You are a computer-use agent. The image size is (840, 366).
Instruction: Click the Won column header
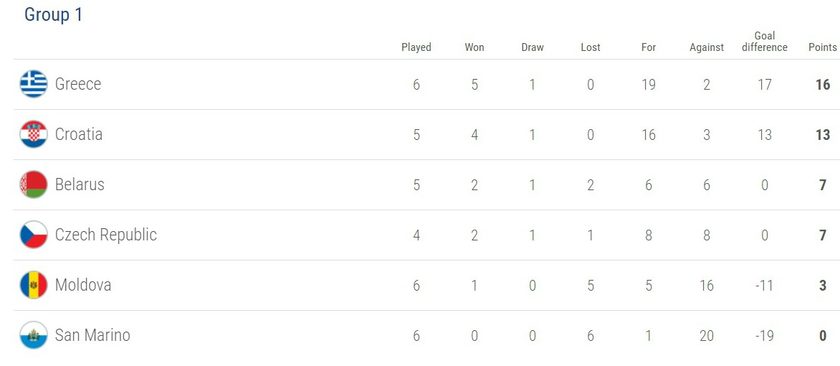tap(474, 47)
